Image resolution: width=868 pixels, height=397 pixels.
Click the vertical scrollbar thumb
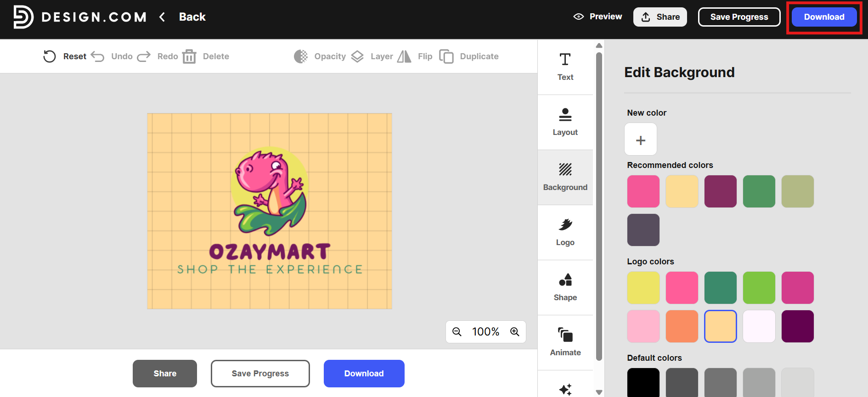coord(599,207)
